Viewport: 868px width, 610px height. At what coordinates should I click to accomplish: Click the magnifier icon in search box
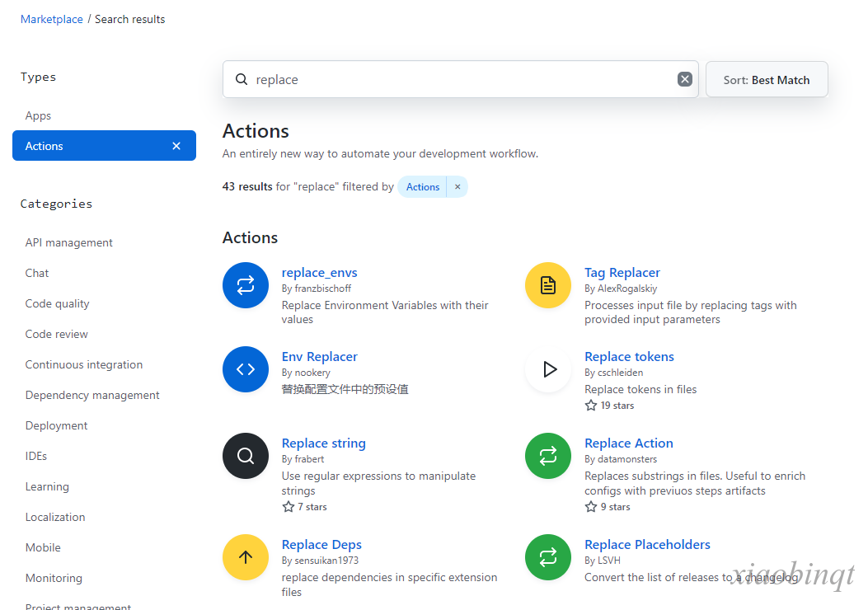click(242, 79)
